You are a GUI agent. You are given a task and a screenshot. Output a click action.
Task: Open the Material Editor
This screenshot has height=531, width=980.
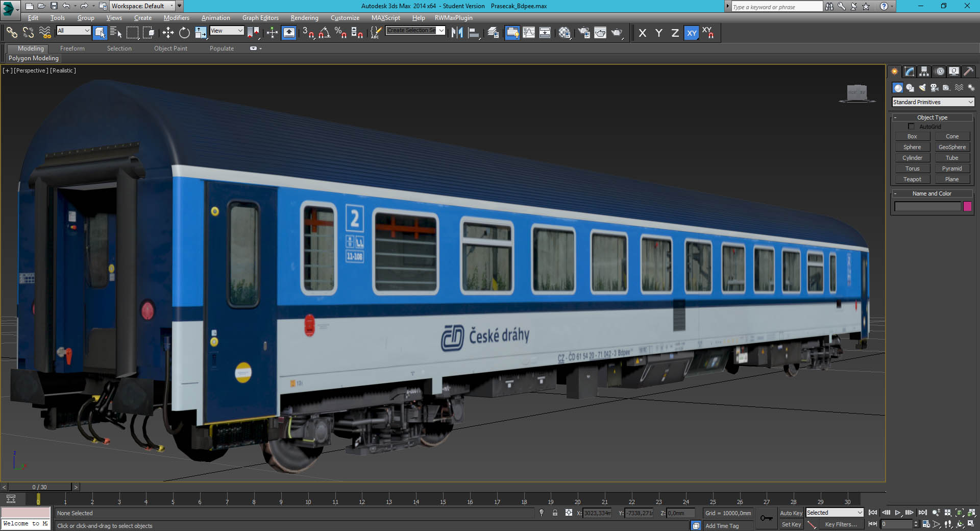(x=565, y=33)
